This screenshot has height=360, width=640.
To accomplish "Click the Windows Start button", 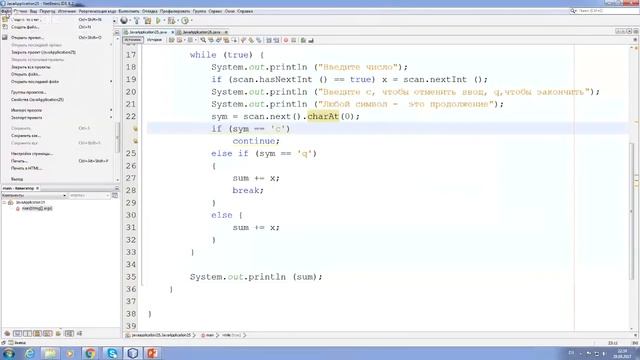I will coord(9,353).
